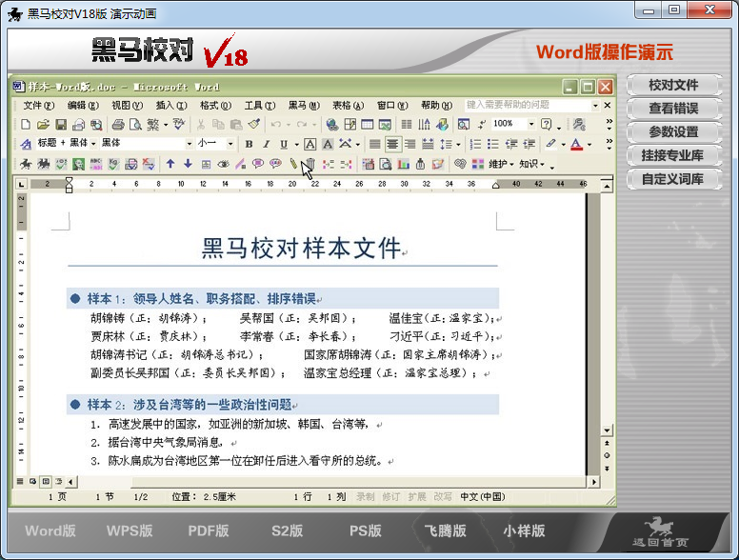
Task: Jump to previous error with up arrow
Action: [170, 164]
